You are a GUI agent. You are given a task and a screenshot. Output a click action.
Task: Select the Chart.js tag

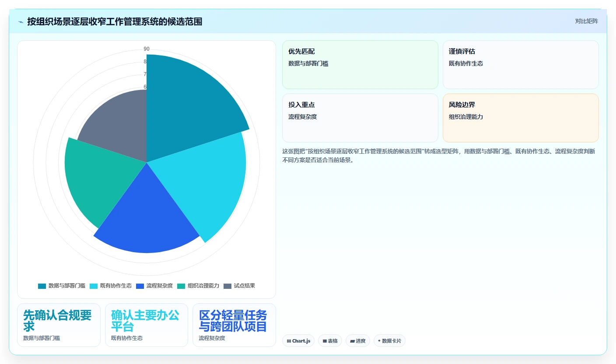pos(298,341)
